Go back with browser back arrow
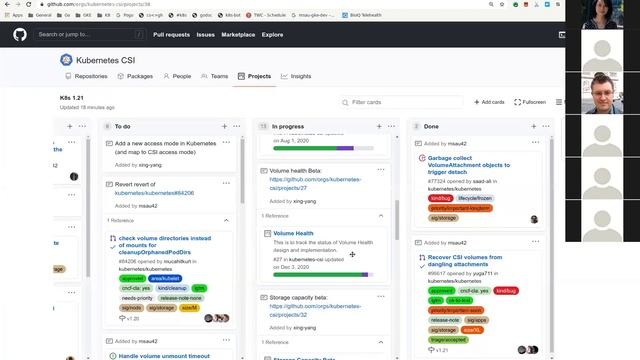The width and height of the screenshot is (640, 360). click(7, 4)
